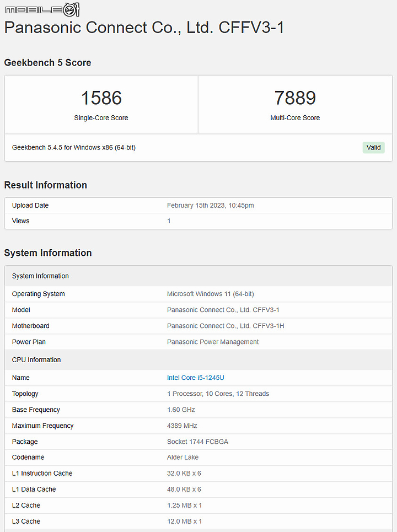Click the Views label
The width and height of the screenshot is (397, 532).
[x=21, y=221]
